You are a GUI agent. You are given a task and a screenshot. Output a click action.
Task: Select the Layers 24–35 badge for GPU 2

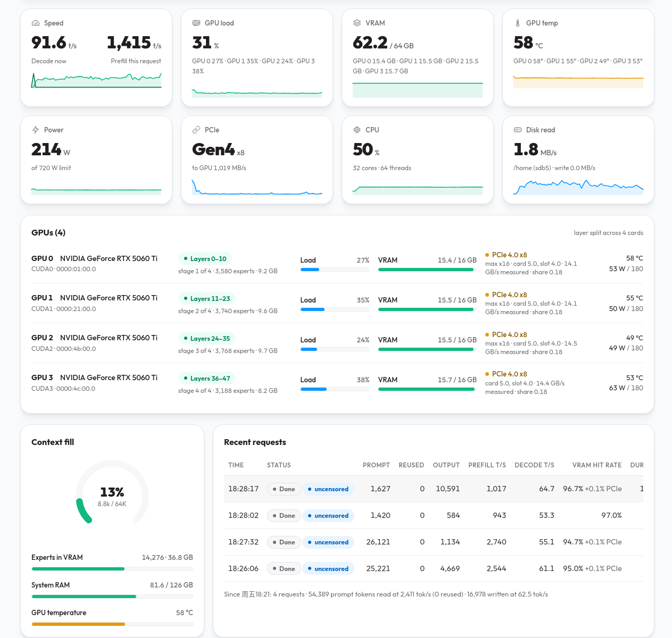[x=207, y=339]
